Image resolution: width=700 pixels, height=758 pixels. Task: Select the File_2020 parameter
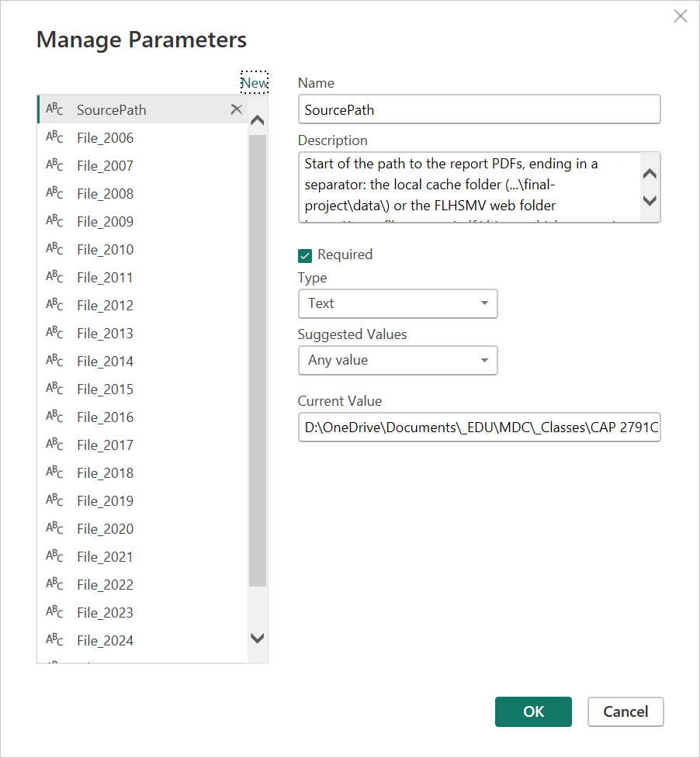click(x=142, y=528)
